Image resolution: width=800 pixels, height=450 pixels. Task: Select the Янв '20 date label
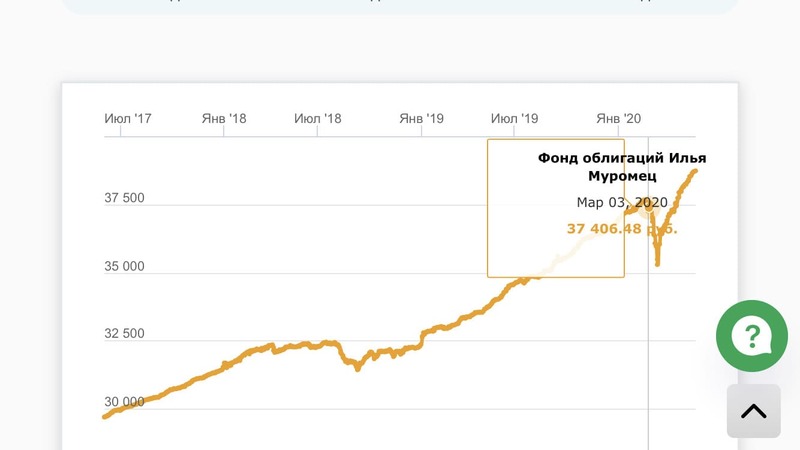619,119
